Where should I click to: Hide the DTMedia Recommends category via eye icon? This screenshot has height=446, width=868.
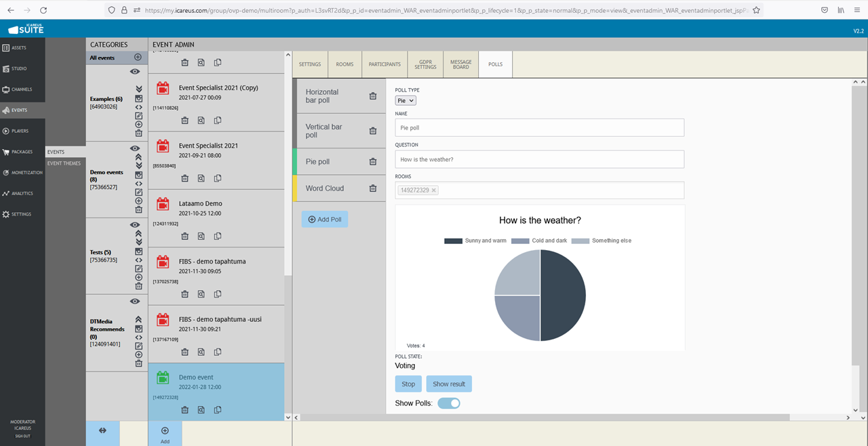[135, 302]
